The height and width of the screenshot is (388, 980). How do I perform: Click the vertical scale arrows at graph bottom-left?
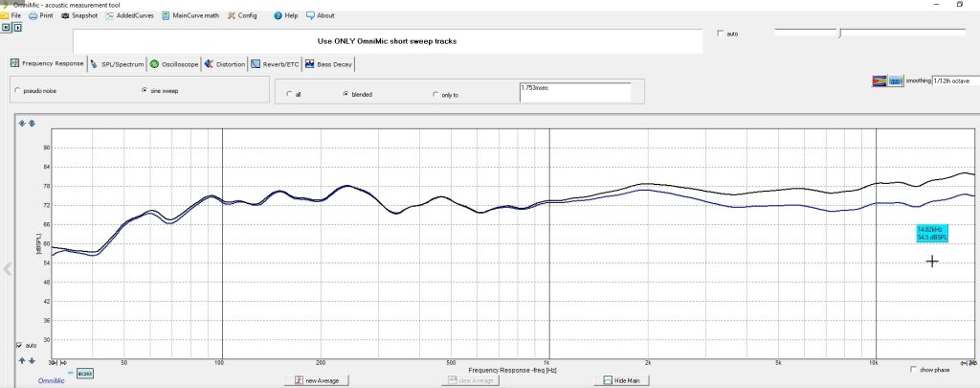[x=27, y=360]
